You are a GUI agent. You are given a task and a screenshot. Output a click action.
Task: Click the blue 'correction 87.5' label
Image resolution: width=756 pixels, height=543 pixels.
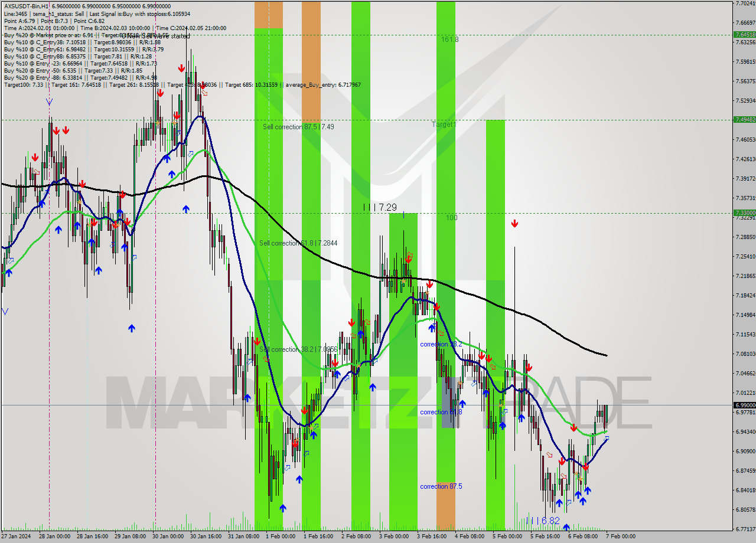click(x=441, y=486)
